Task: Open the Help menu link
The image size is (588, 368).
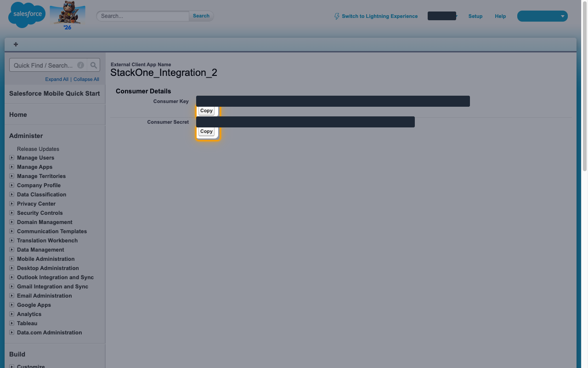Action: tap(500, 16)
